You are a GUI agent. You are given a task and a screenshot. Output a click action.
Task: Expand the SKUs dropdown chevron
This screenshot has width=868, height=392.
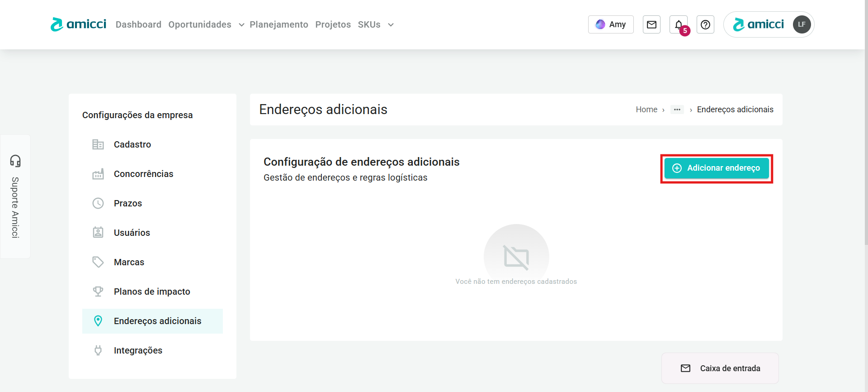(391, 25)
